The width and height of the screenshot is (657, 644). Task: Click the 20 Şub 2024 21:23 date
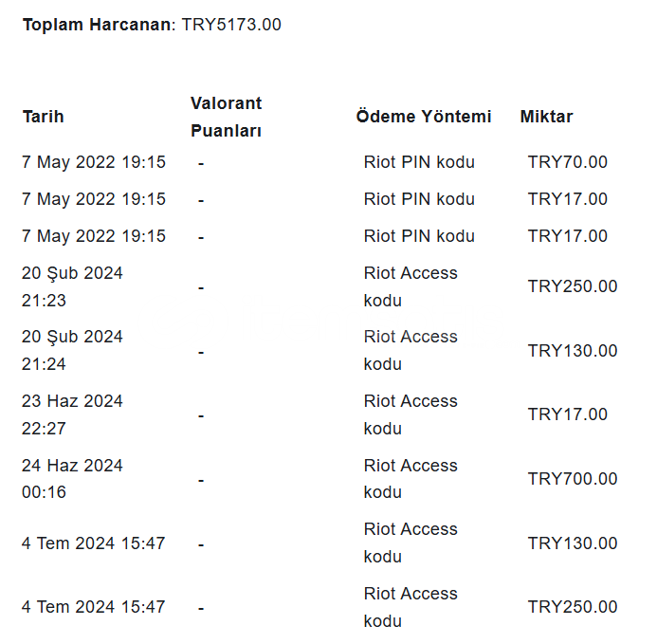coord(72,286)
